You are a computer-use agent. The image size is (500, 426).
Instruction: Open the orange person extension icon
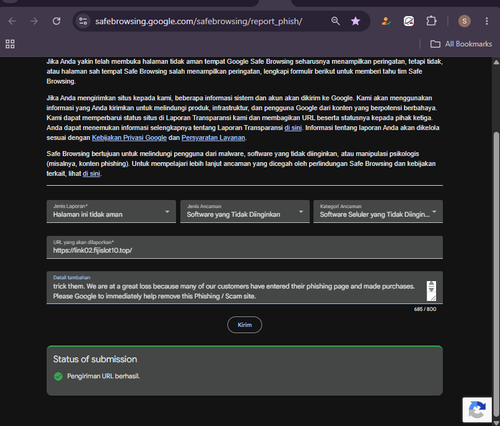386,21
